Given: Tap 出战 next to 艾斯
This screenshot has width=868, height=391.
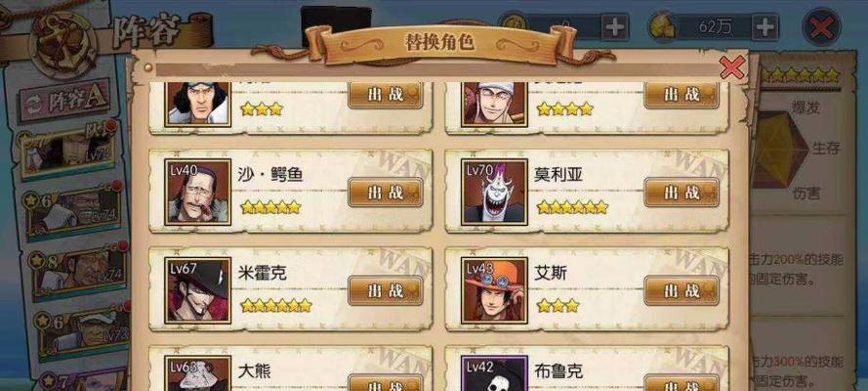Looking at the screenshot, I should [x=682, y=290].
